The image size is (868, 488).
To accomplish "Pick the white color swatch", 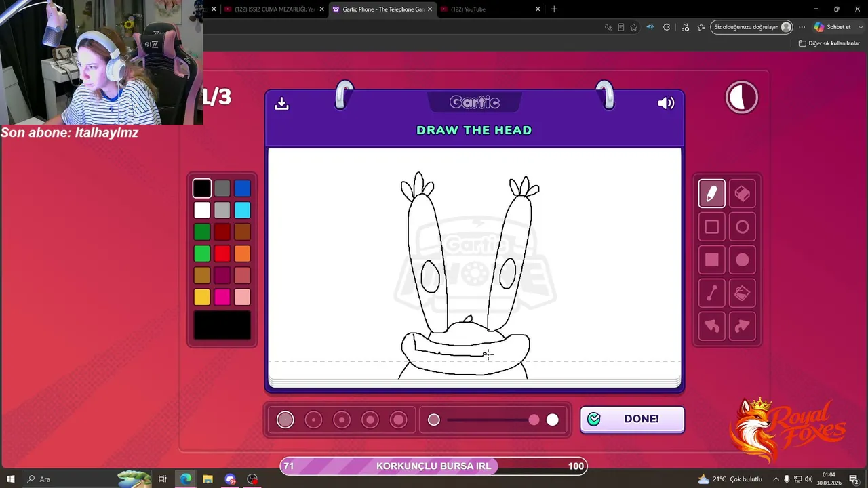I will click(x=202, y=210).
